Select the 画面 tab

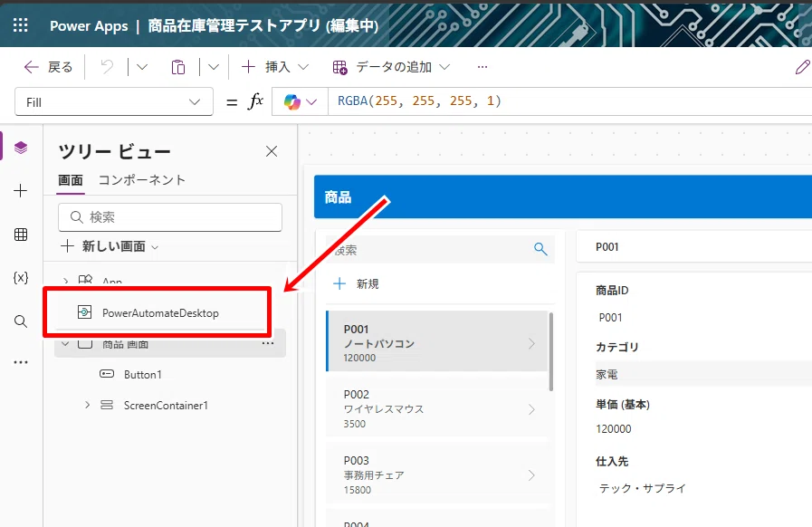pyautogui.click(x=71, y=180)
